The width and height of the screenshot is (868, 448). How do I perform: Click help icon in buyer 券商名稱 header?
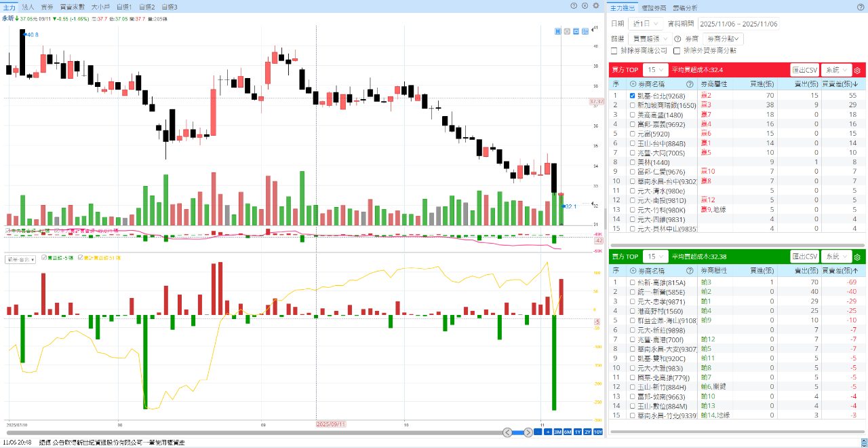pyautogui.click(x=690, y=84)
